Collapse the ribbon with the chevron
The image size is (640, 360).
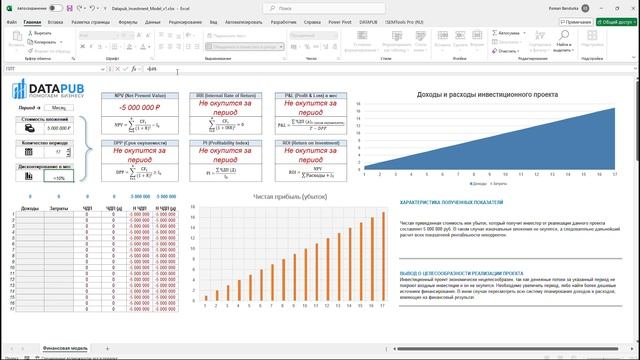point(633,58)
